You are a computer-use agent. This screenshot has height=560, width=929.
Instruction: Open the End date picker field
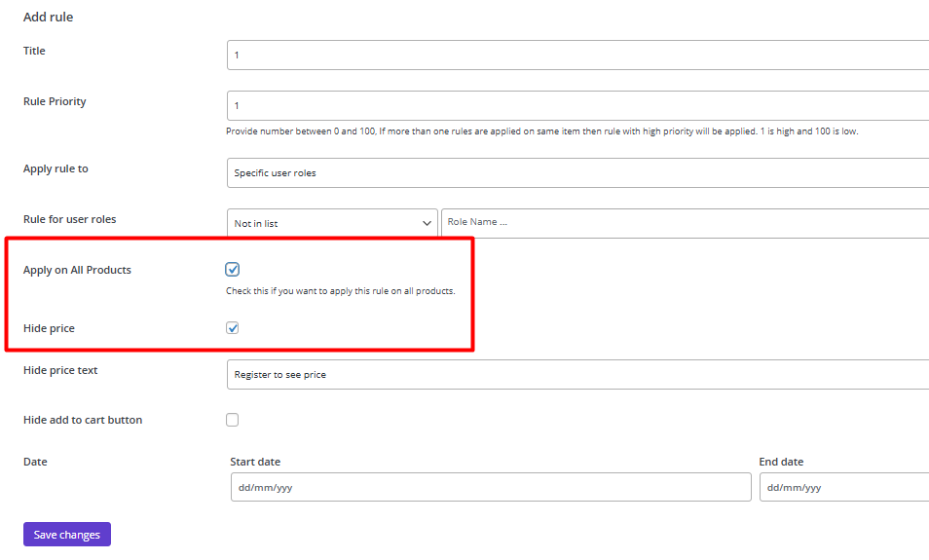844,487
